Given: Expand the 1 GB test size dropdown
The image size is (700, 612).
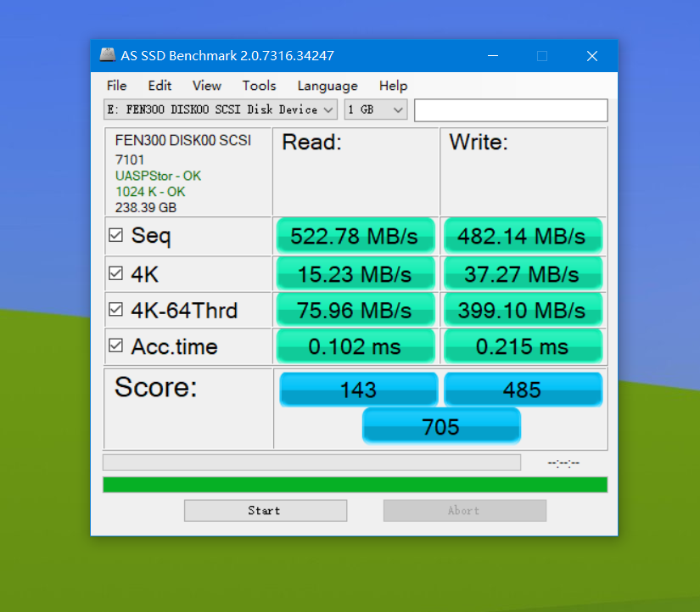Looking at the screenshot, I should pos(376,109).
